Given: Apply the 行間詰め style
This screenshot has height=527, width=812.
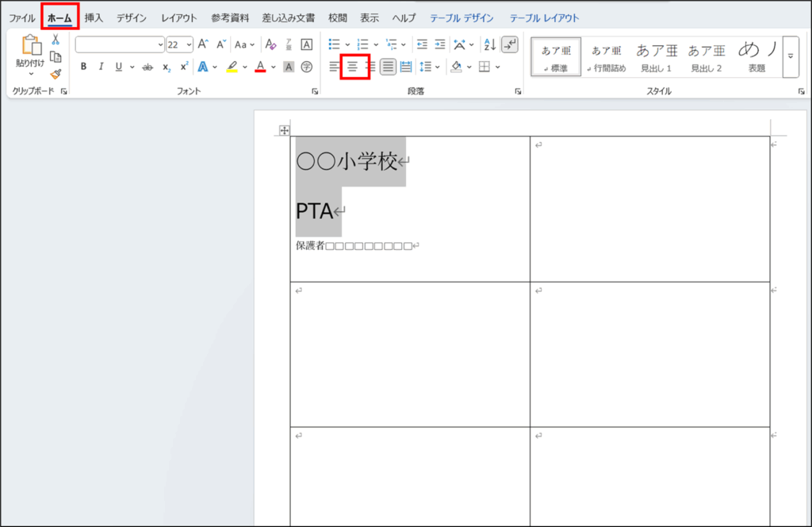Looking at the screenshot, I should (607, 57).
